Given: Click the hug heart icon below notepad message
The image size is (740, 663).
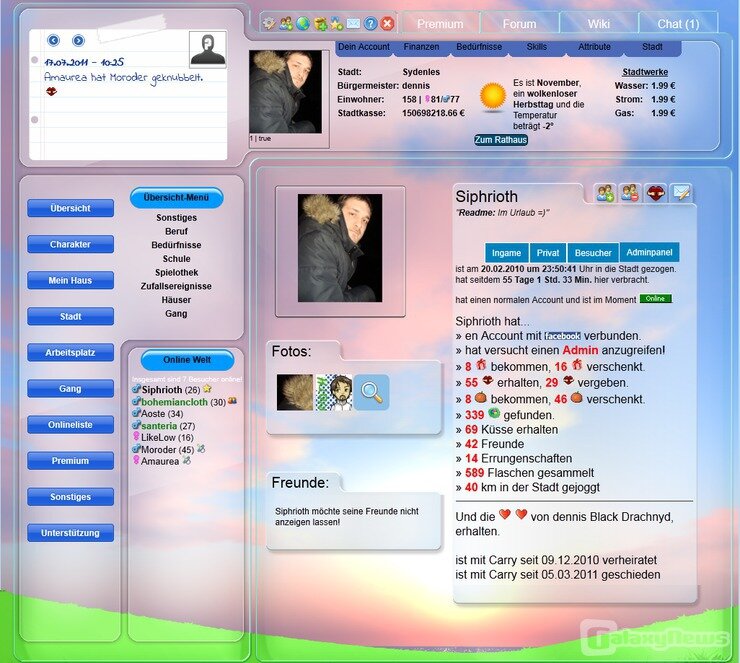Looking at the screenshot, I should tap(51, 92).
